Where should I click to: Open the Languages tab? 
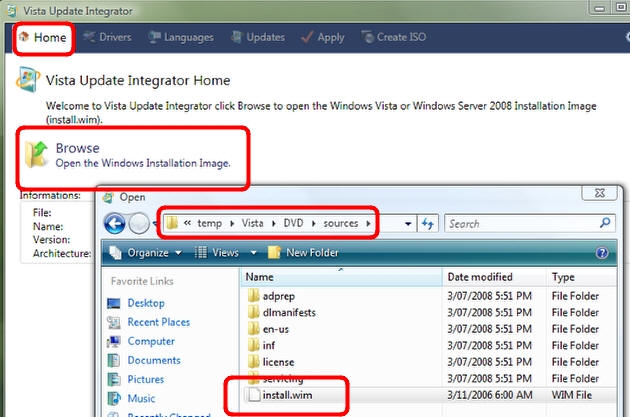tap(181, 37)
